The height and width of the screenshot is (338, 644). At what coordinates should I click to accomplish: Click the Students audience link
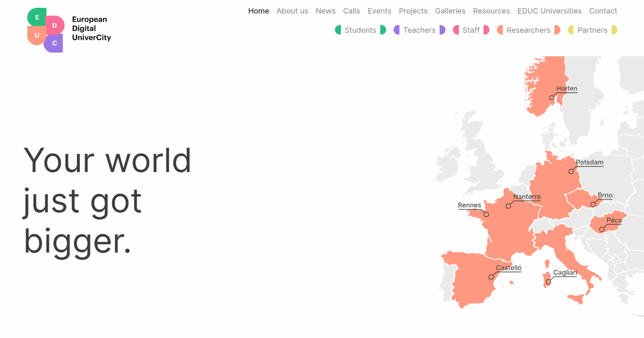tap(360, 30)
